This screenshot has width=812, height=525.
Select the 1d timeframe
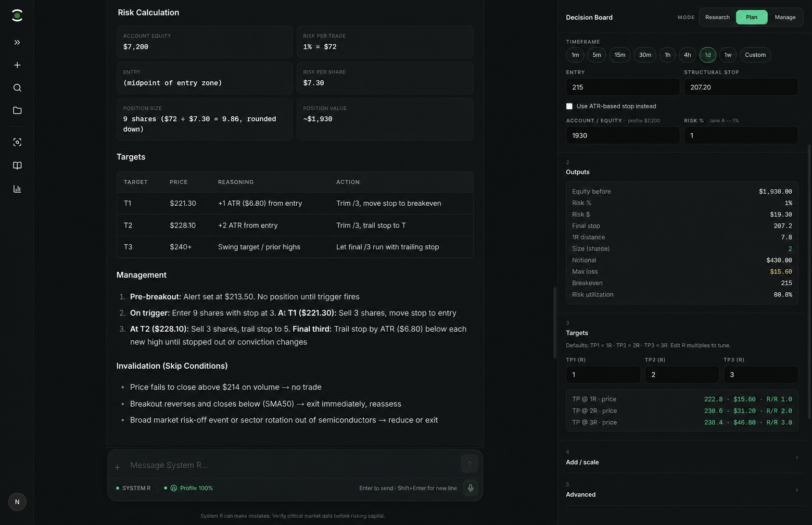pos(707,55)
